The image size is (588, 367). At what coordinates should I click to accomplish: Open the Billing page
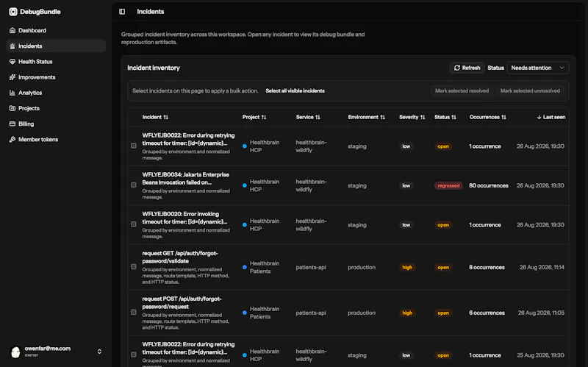click(57, 124)
